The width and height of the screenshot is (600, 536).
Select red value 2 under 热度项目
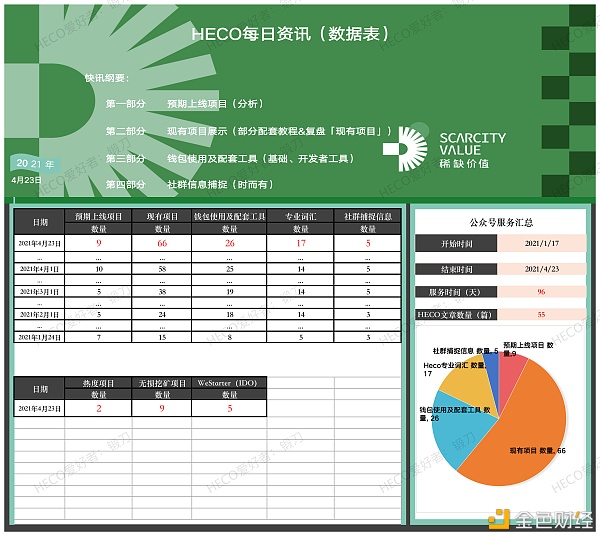(x=99, y=408)
